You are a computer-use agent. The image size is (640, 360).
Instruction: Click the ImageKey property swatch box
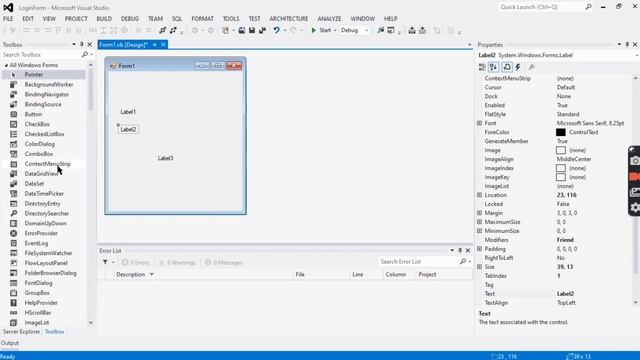pos(561,177)
